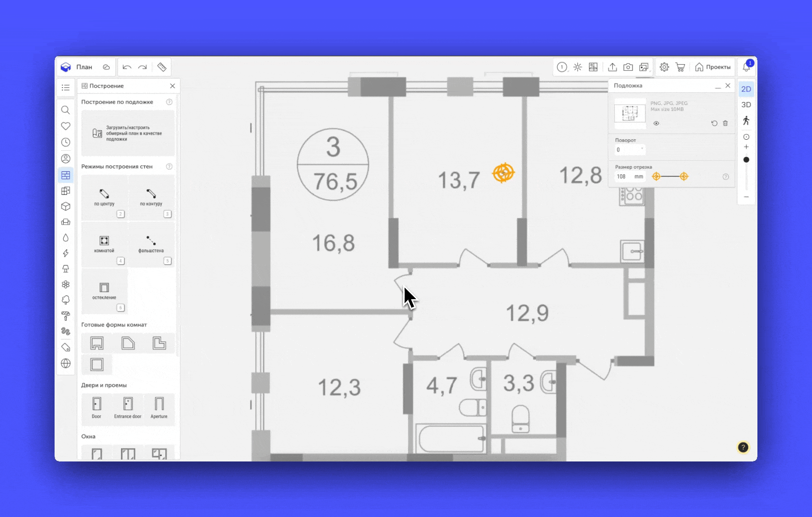Open the furniture sofa category in sidebar
Viewport: 812px width, 517px height.
pos(66,222)
